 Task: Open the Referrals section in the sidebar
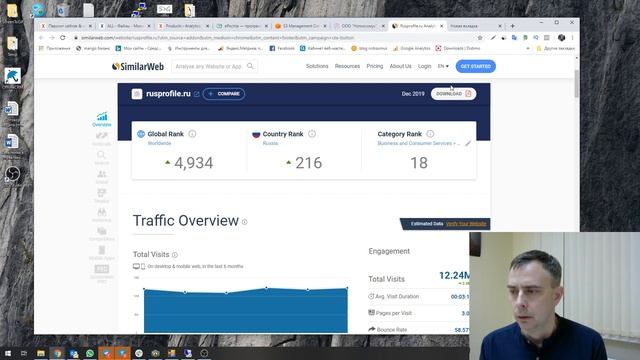[102, 139]
